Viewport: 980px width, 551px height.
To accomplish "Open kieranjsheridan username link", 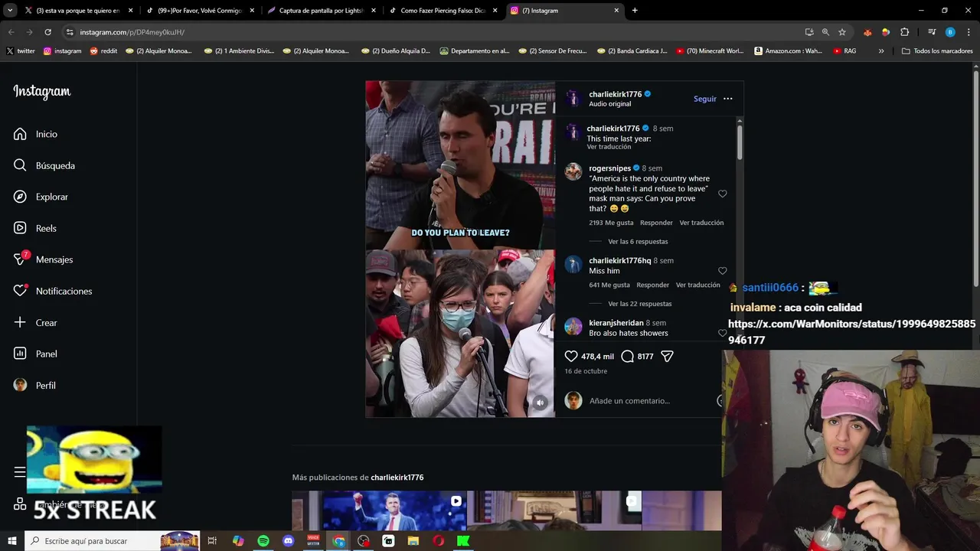I will (x=616, y=323).
